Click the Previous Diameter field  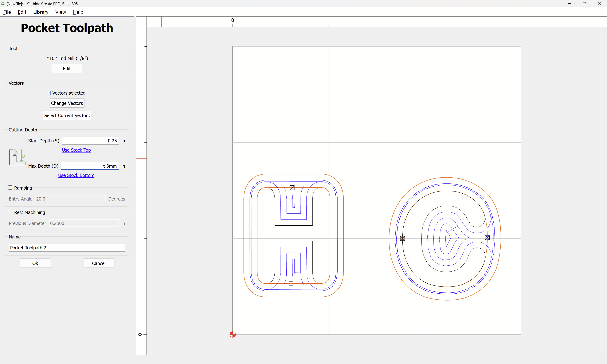[84, 223]
